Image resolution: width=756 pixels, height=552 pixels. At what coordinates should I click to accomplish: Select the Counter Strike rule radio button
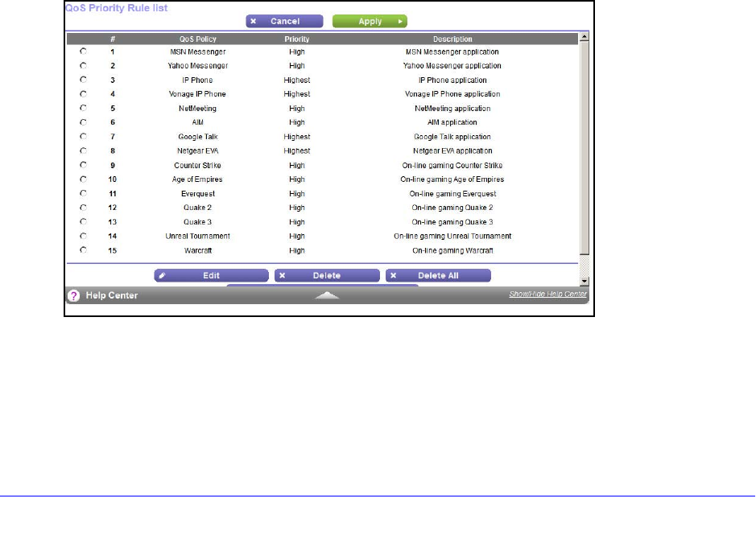click(84, 165)
